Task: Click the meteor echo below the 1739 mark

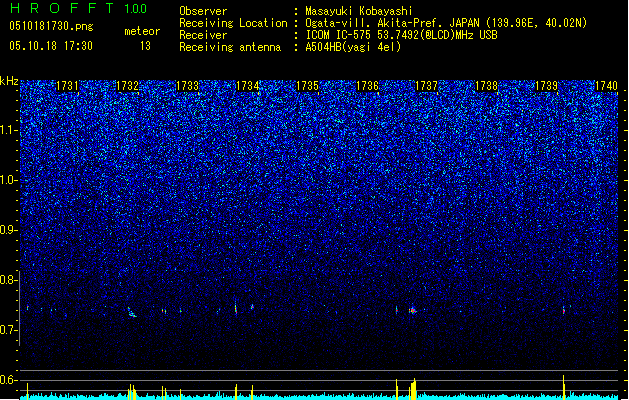Action: [564, 310]
